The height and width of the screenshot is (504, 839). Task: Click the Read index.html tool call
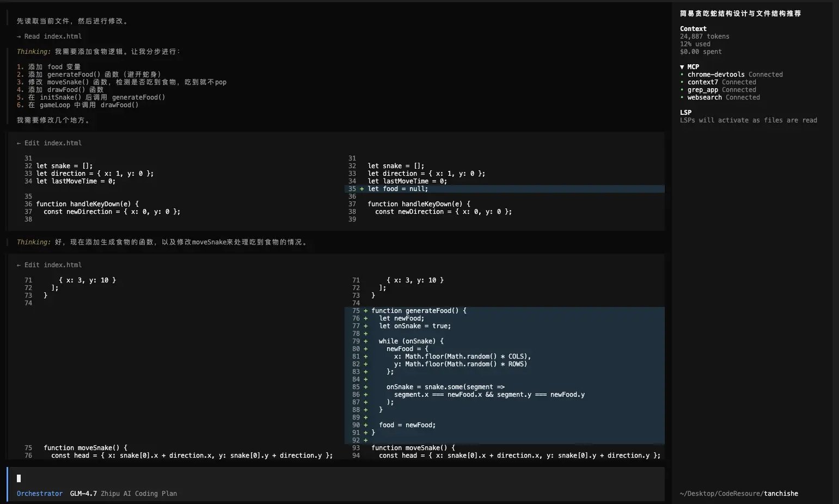pos(53,36)
